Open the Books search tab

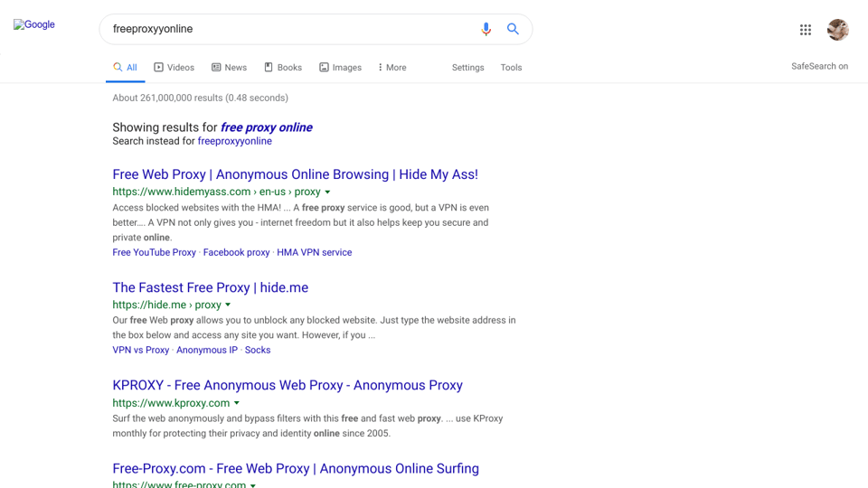click(283, 68)
